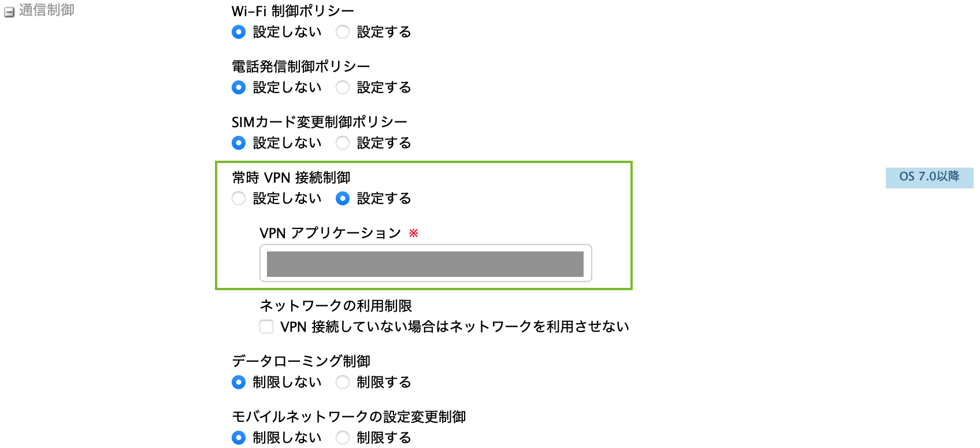The height and width of the screenshot is (448, 980).
Task: Select 設定しない for SIMカード変更制御ポリシー
Action: coord(239,143)
